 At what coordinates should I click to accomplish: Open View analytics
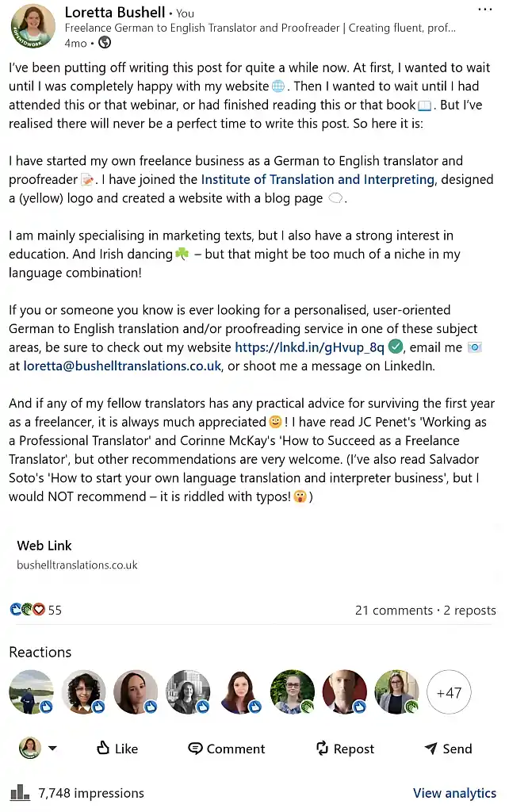(x=454, y=793)
